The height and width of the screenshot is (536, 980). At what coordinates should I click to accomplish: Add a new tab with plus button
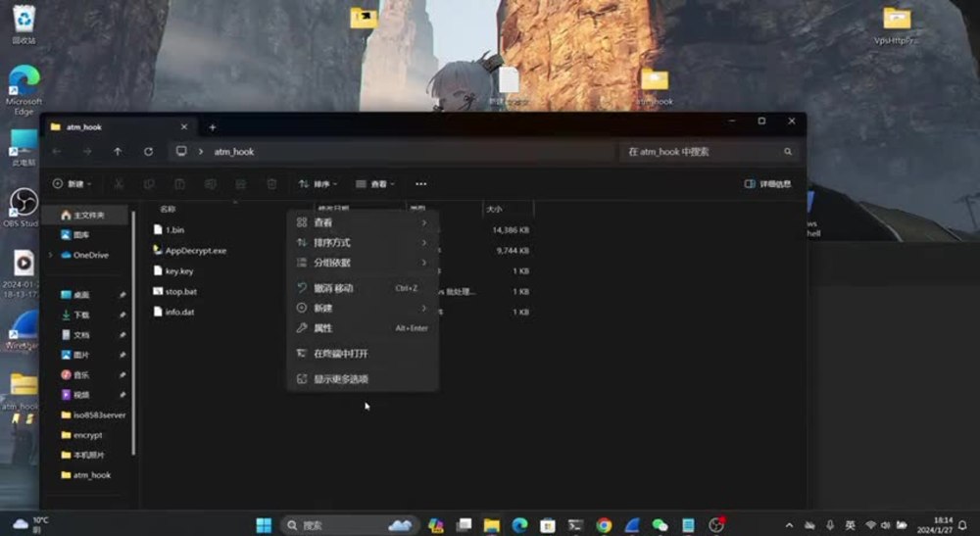(x=213, y=126)
